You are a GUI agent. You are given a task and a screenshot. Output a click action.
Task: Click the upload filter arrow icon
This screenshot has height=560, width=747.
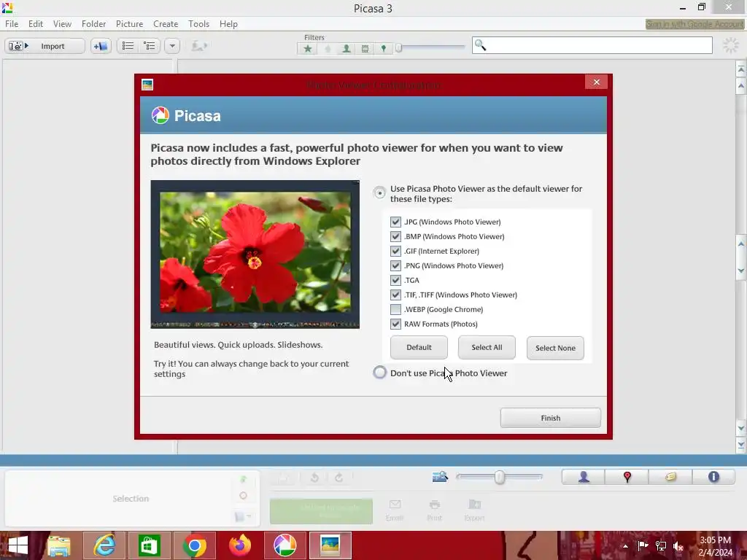(328, 49)
